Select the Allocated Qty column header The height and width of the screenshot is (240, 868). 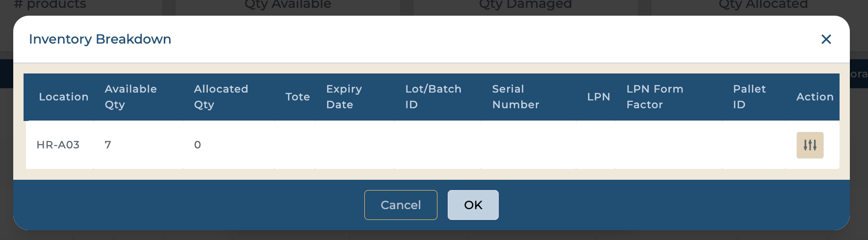[x=221, y=97]
